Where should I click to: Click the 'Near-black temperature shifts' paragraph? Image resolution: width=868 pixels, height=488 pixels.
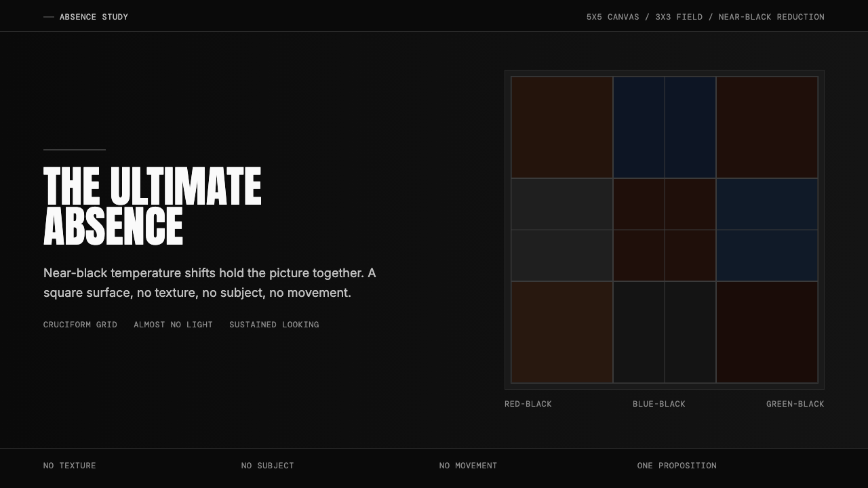(210, 283)
